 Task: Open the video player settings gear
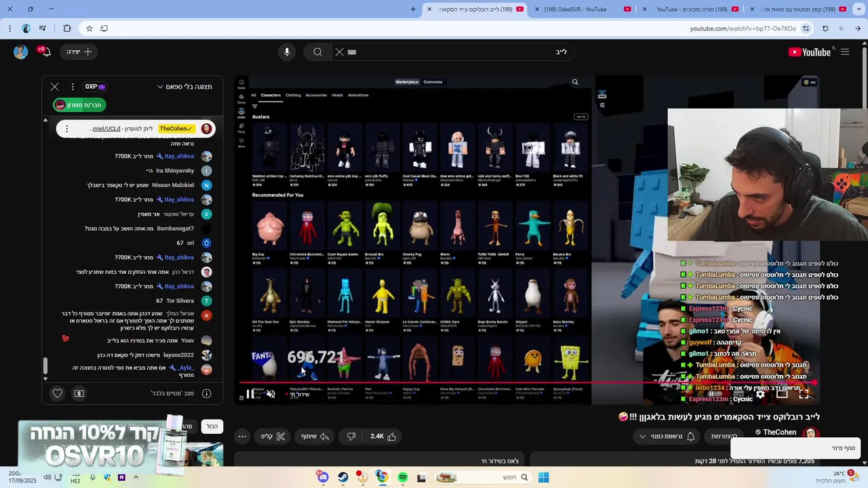(760, 394)
